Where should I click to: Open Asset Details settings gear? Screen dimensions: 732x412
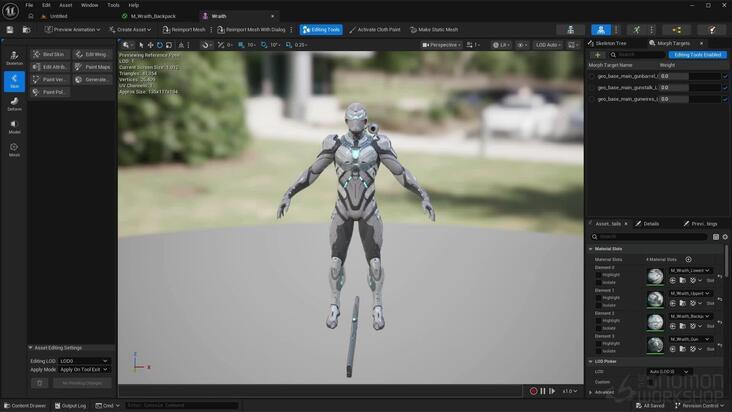click(x=725, y=237)
